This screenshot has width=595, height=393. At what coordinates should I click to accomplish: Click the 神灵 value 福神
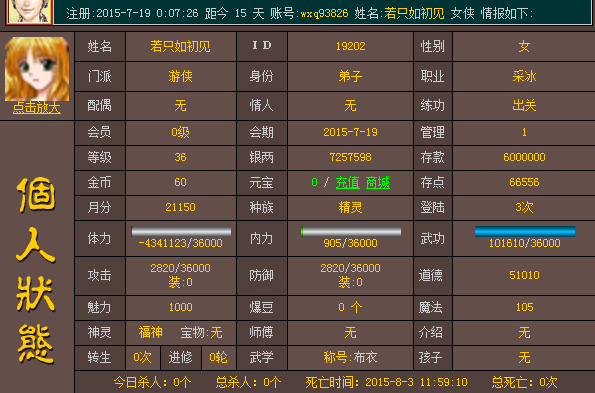coord(150,333)
